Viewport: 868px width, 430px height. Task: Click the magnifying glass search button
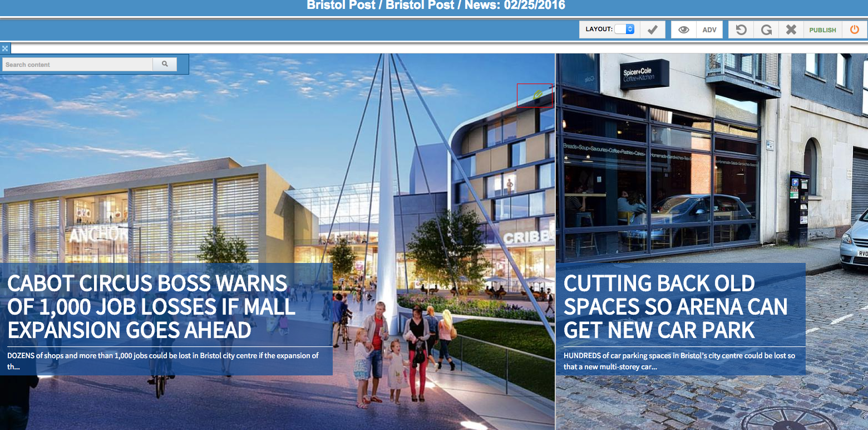(x=165, y=65)
